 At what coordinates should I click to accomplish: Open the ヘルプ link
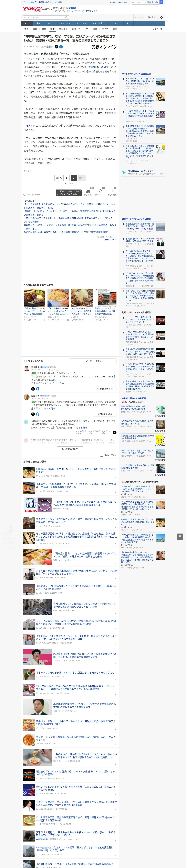tap(127, 2)
